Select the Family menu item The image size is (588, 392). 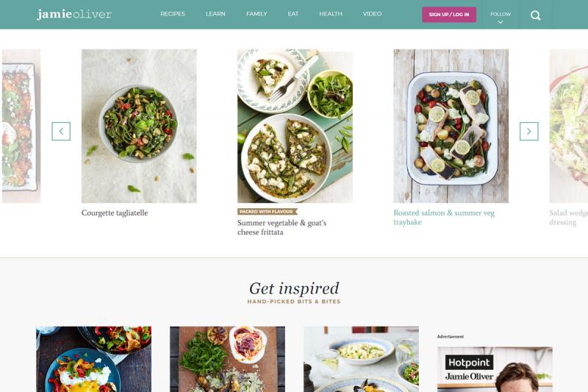click(x=257, y=14)
